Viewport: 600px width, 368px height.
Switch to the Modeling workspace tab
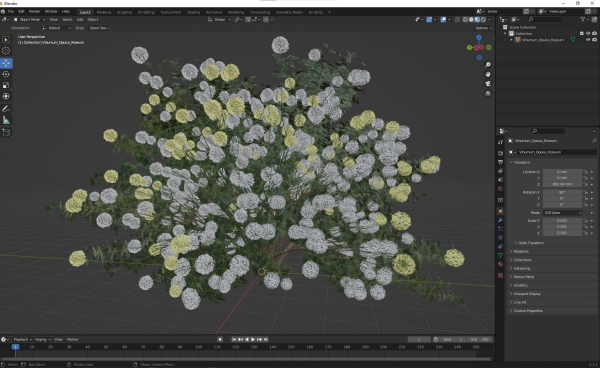[x=104, y=12]
